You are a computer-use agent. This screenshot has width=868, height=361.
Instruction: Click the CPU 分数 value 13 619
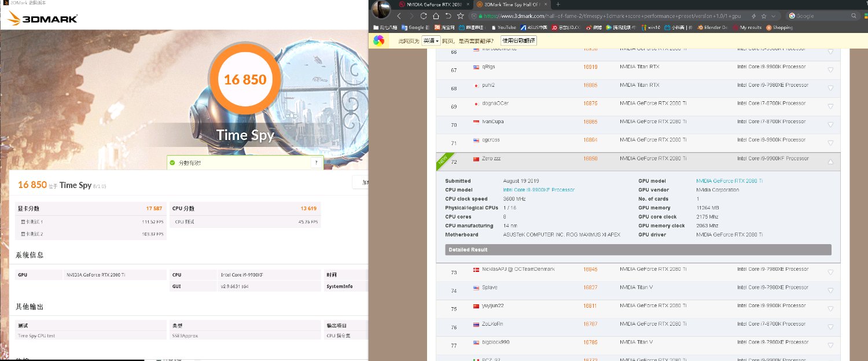coord(307,208)
